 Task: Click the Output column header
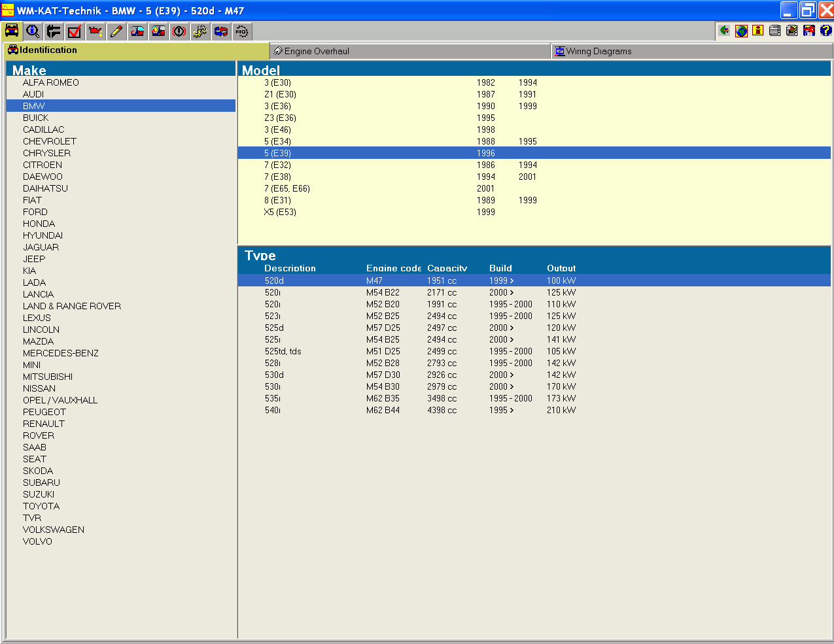pos(561,268)
